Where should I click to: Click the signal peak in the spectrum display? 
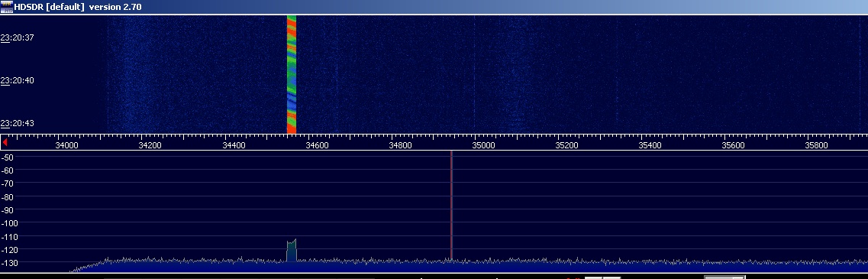tap(292, 250)
